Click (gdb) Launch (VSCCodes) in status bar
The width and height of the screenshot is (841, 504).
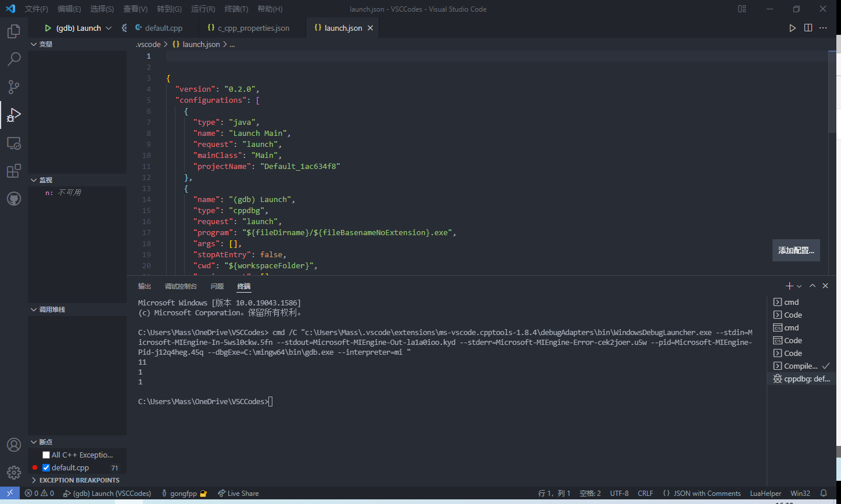click(107, 493)
